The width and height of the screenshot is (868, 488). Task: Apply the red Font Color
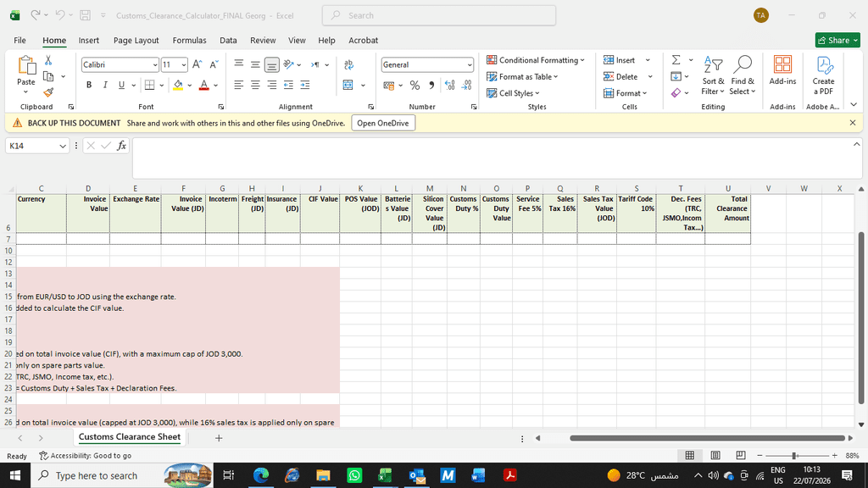click(x=203, y=86)
